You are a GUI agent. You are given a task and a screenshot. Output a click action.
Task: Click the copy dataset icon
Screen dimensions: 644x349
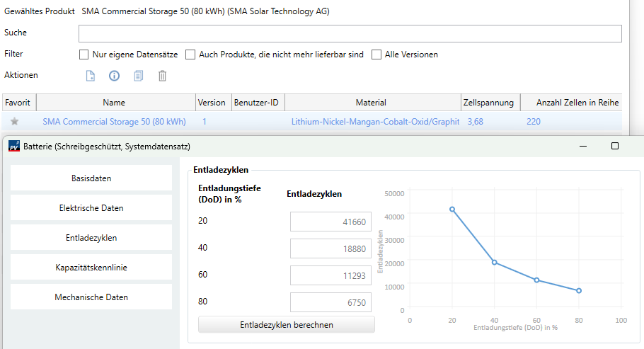139,76
